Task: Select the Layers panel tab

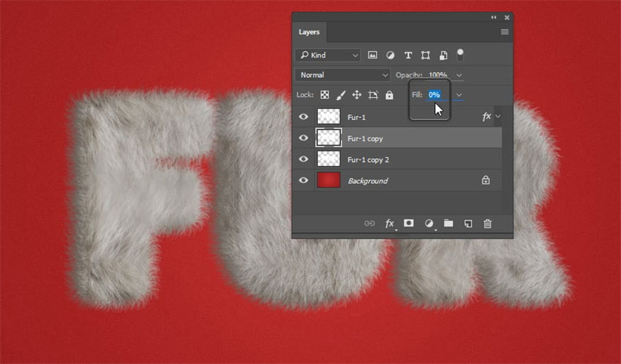Action: (x=309, y=32)
